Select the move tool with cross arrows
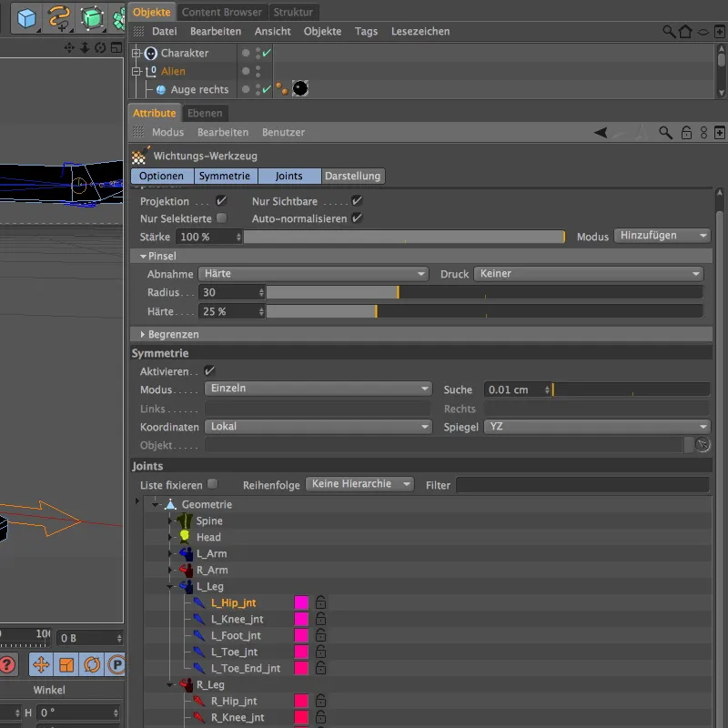This screenshot has height=728, width=728. pos(41,665)
